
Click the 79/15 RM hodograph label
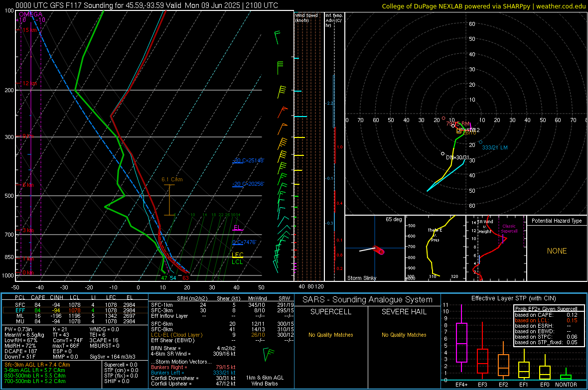(458, 124)
